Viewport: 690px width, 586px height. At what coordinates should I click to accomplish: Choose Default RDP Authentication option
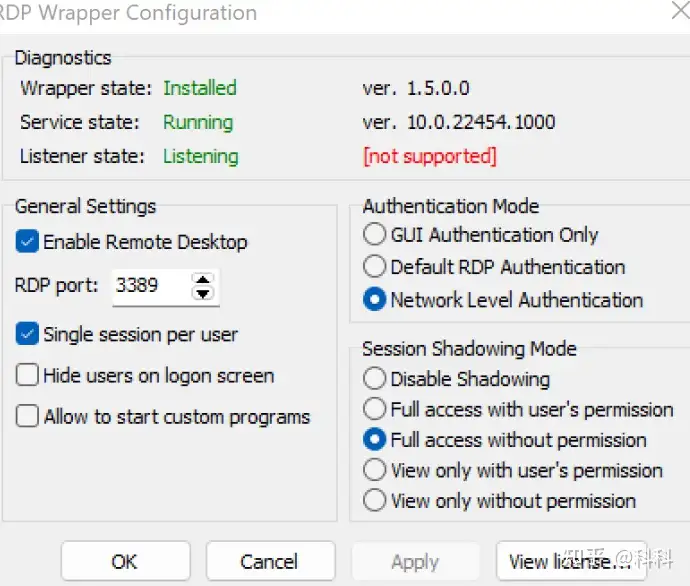[374, 266]
